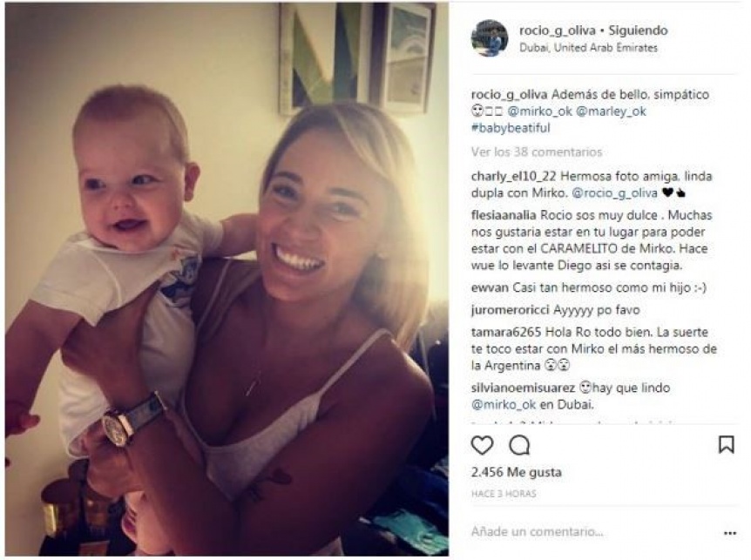Open the @marley_ok mention in the caption
The height and width of the screenshot is (560, 751).
tap(611, 111)
